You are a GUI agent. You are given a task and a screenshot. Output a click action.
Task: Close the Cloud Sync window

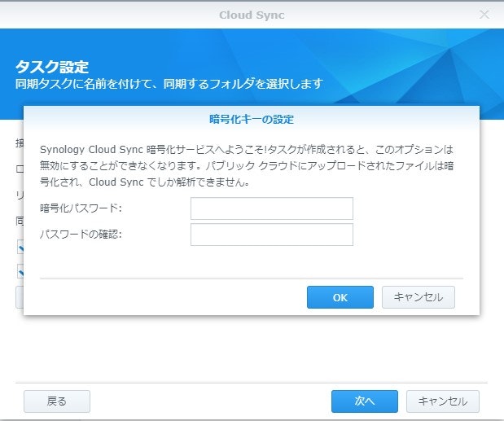484,15
